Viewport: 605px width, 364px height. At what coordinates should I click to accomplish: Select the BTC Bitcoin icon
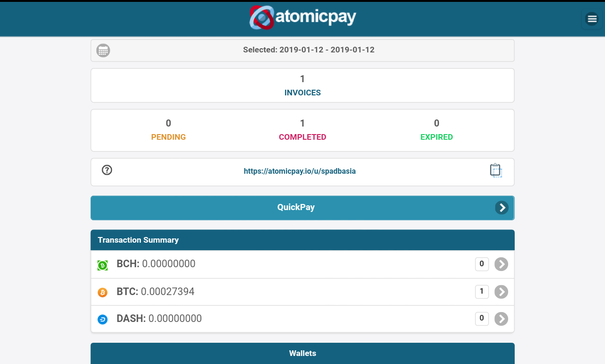click(102, 292)
